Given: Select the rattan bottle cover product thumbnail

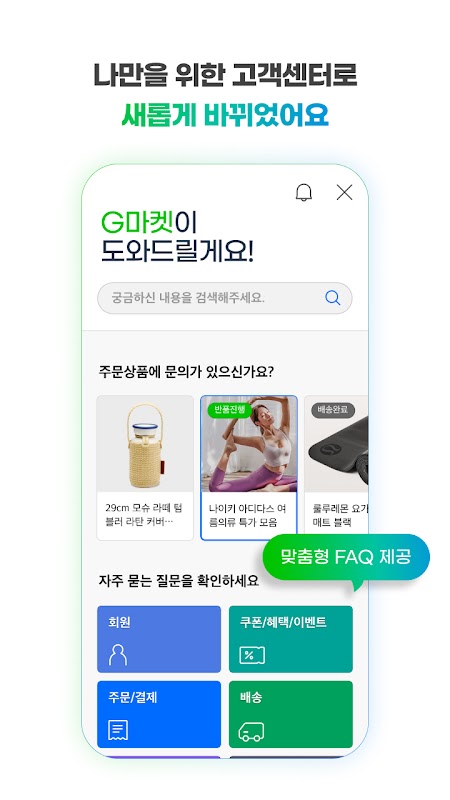Looking at the screenshot, I should pos(145,444).
